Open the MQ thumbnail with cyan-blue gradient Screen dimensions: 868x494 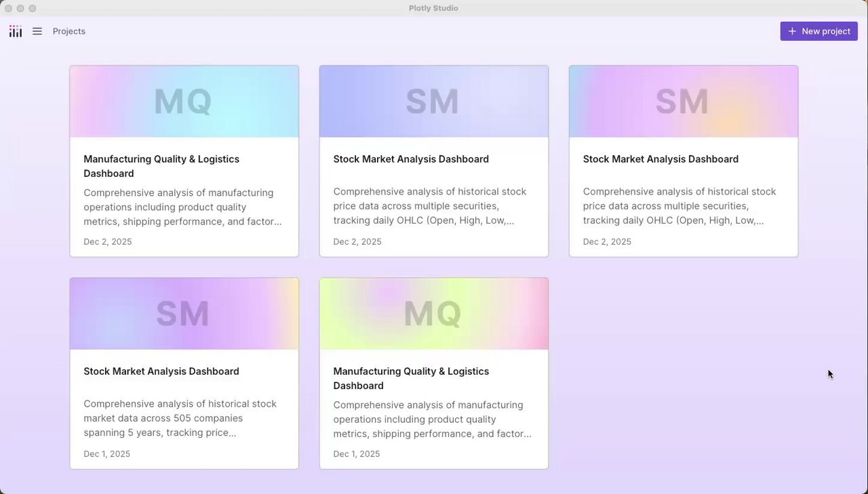[184, 102]
